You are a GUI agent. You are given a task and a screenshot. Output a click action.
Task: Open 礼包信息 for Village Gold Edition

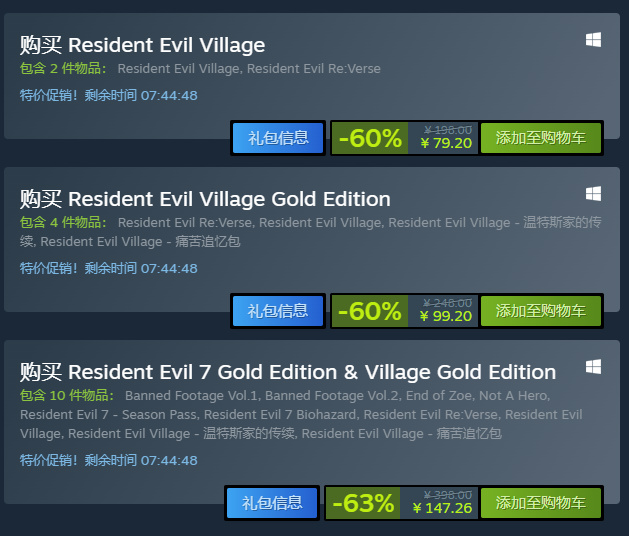[x=278, y=311]
